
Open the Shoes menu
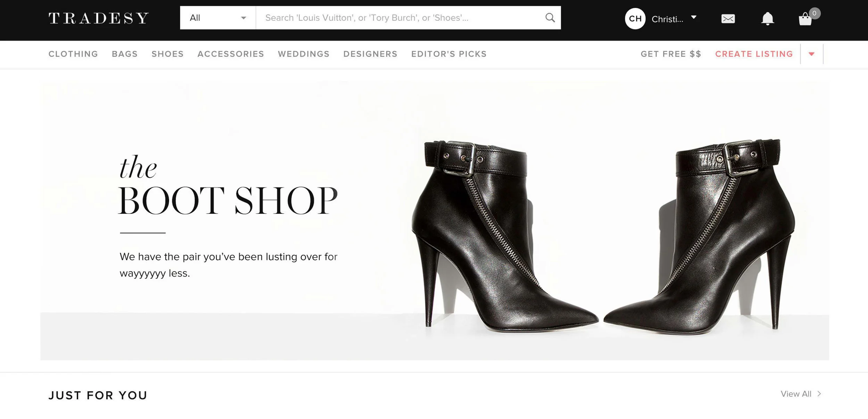click(x=168, y=54)
